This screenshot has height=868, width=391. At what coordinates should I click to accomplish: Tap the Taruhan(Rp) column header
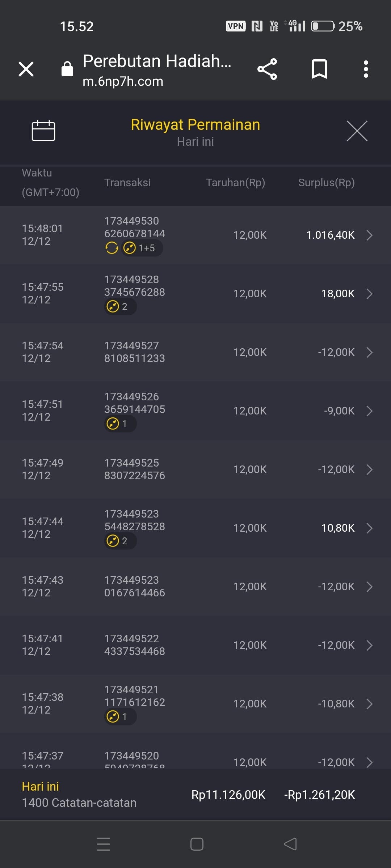coord(235,183)
